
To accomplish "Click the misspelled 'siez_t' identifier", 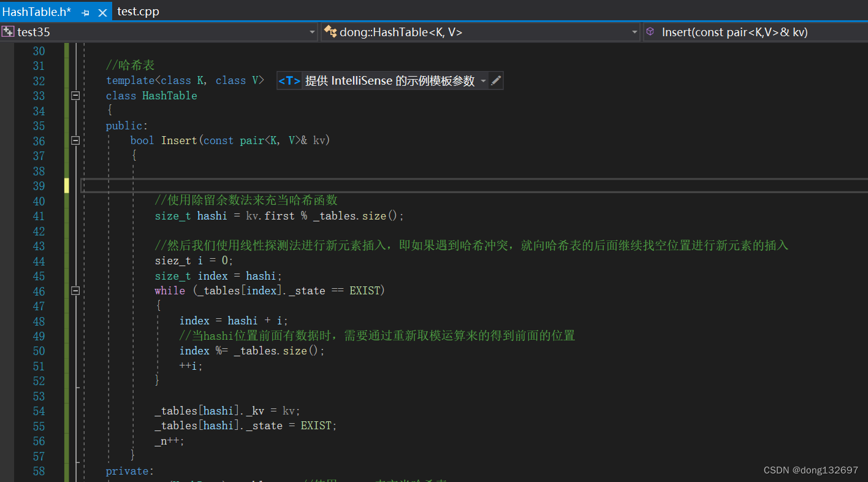I will pyautogui.click(x=173, y=261).
